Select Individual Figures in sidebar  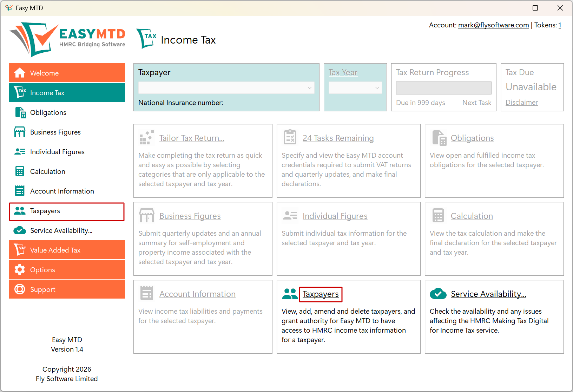tap(67, 152)
